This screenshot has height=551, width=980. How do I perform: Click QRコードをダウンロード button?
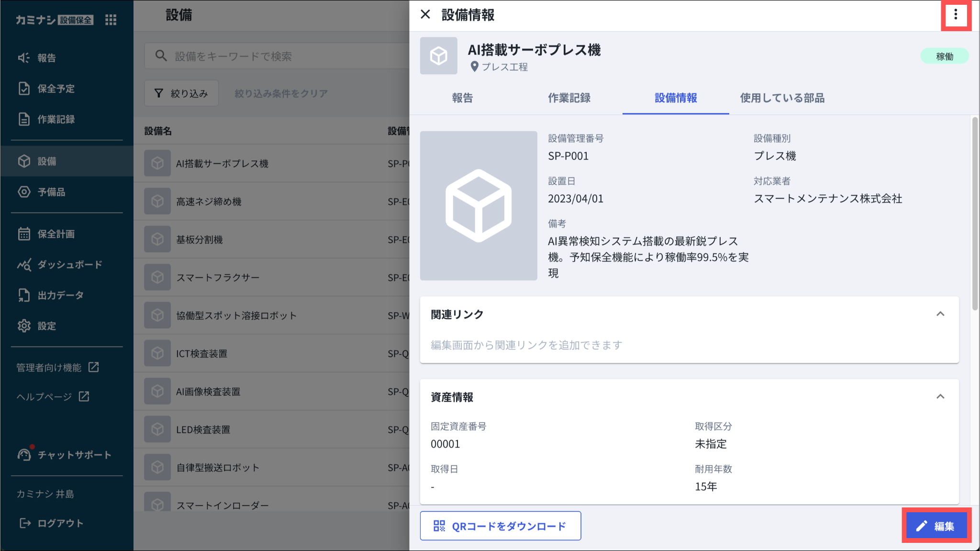pyautogui.click(x=500, y=526)
